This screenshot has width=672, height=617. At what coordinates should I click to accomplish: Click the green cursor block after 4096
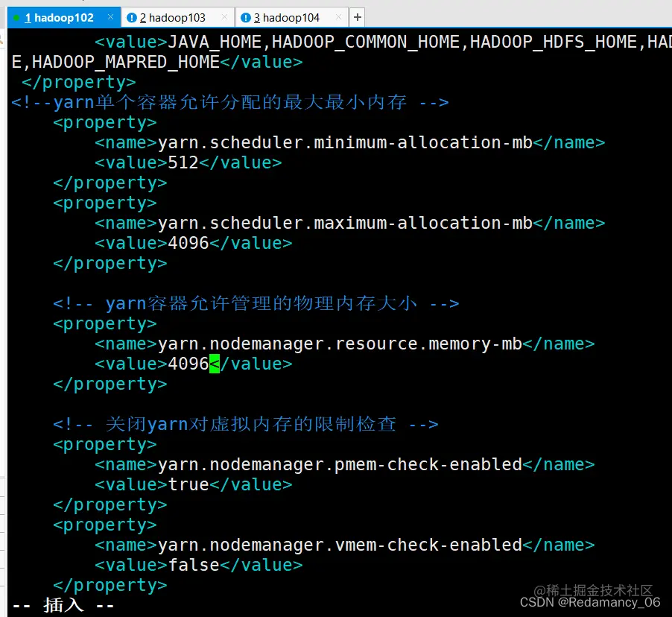pos(215,364)
